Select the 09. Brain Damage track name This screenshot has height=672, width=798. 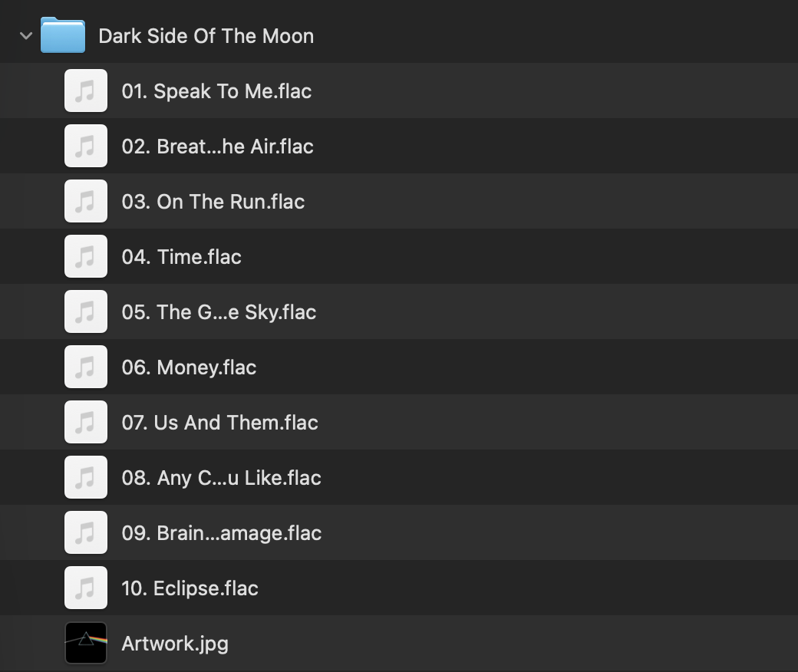tap(221, 533)
